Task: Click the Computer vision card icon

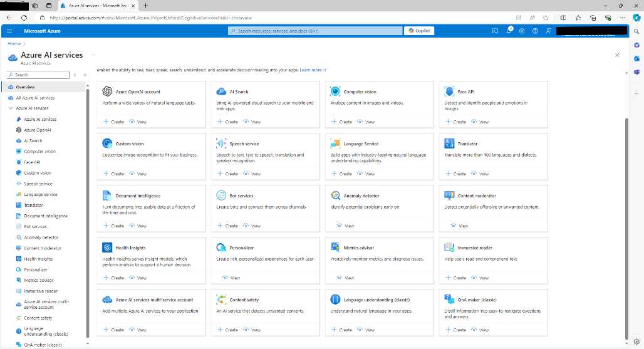Action: point(335,91)
